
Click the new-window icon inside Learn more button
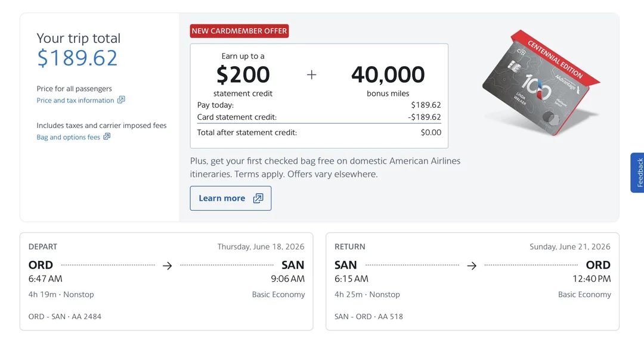258,198
